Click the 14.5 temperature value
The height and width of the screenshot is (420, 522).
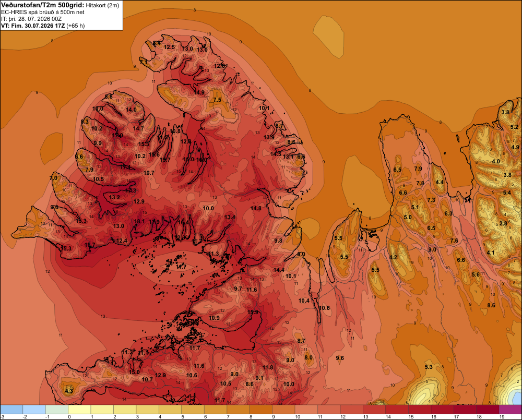point(276,154)
